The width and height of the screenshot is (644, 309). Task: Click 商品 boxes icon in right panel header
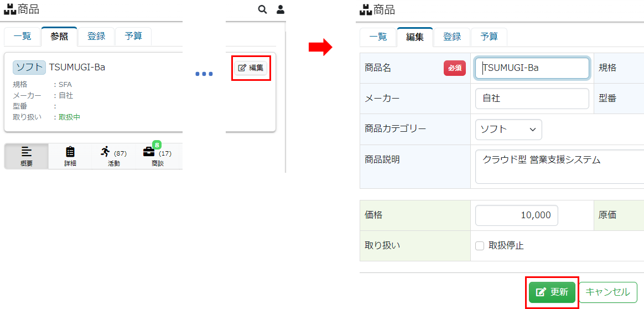click(x=366, y=9)
